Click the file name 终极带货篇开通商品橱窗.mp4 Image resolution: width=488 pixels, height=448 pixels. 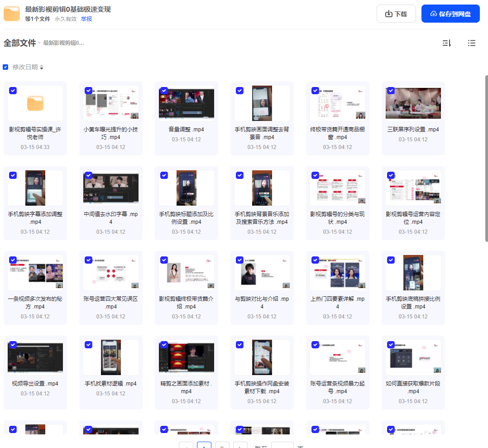coord(337,133)
